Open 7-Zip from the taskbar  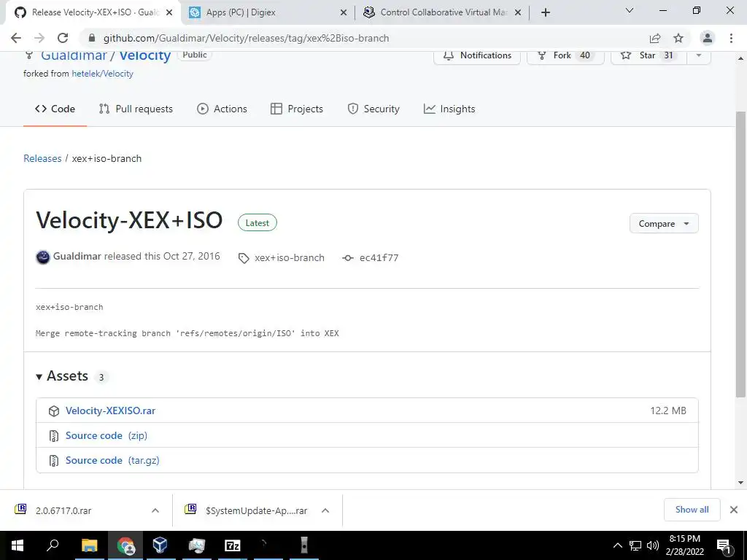click(x=233, y=545)
